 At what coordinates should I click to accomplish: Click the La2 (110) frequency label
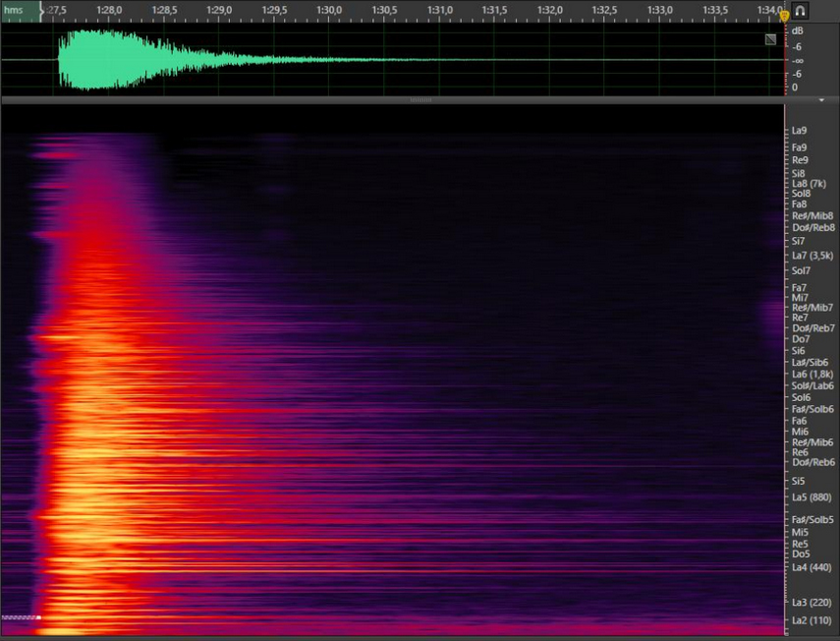coord(812,620)
